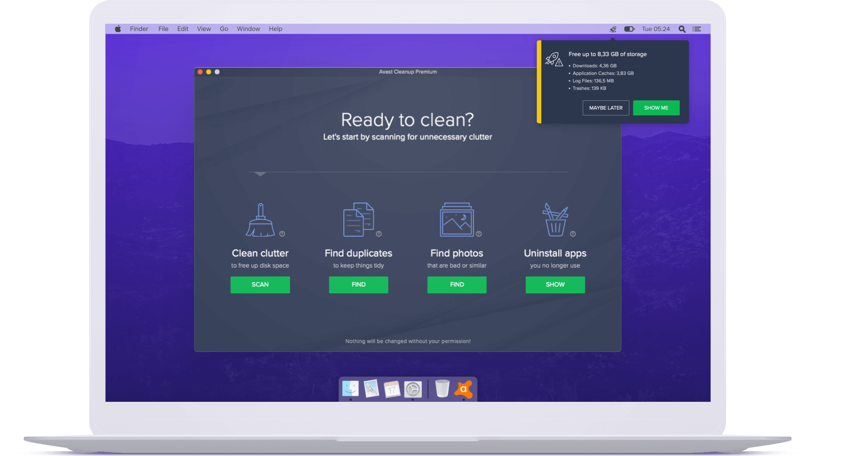
Task: Open Avast from the Dock
Action: click(464, 389)
